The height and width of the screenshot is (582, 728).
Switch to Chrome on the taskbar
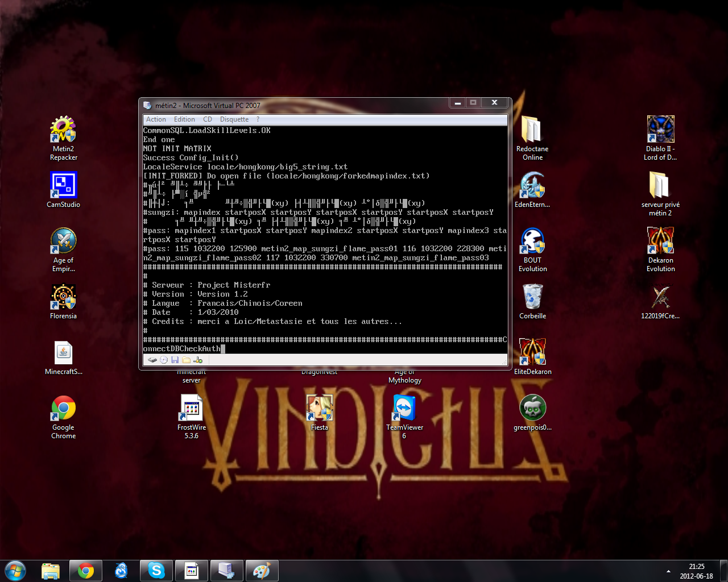coord(86,570)
